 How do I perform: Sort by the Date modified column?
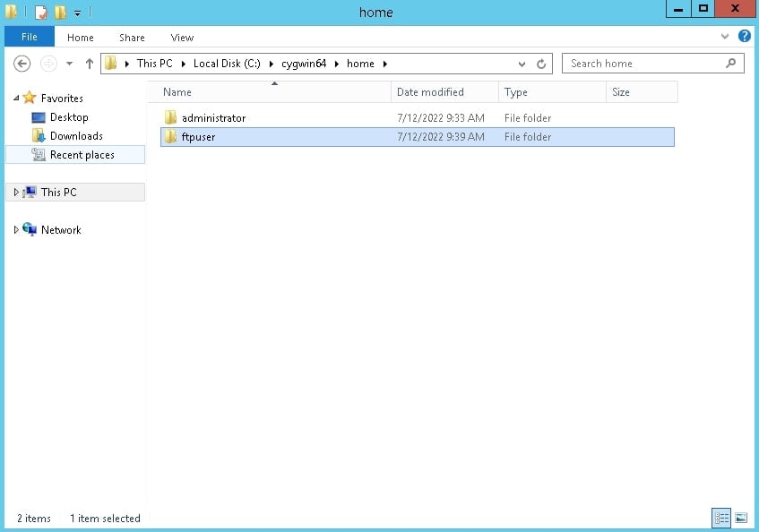(x=444, y=92)
